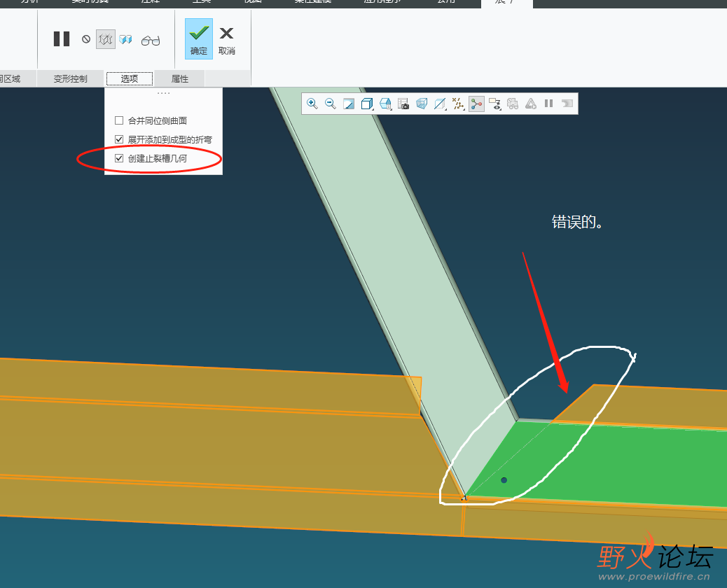Click the pause icon in the graphics toolbar
Viewport: 727px width, 588px height.
(x=549, y=104)
